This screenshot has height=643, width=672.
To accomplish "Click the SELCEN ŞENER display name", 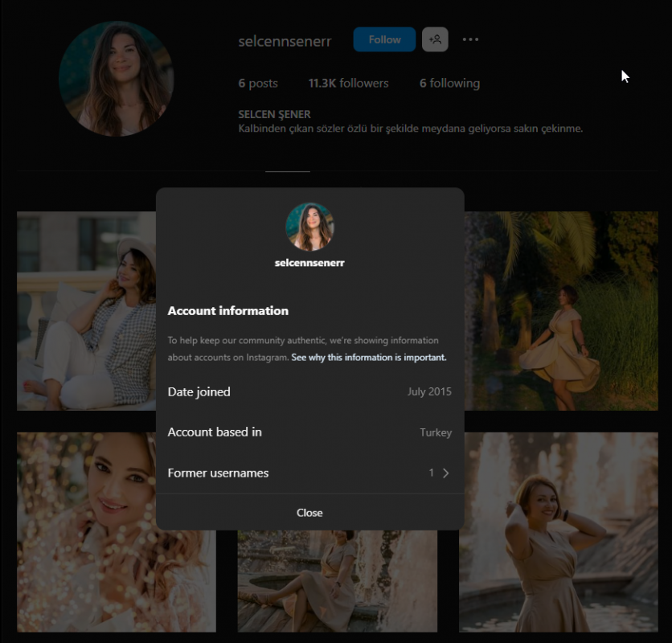I will point(274,114).
